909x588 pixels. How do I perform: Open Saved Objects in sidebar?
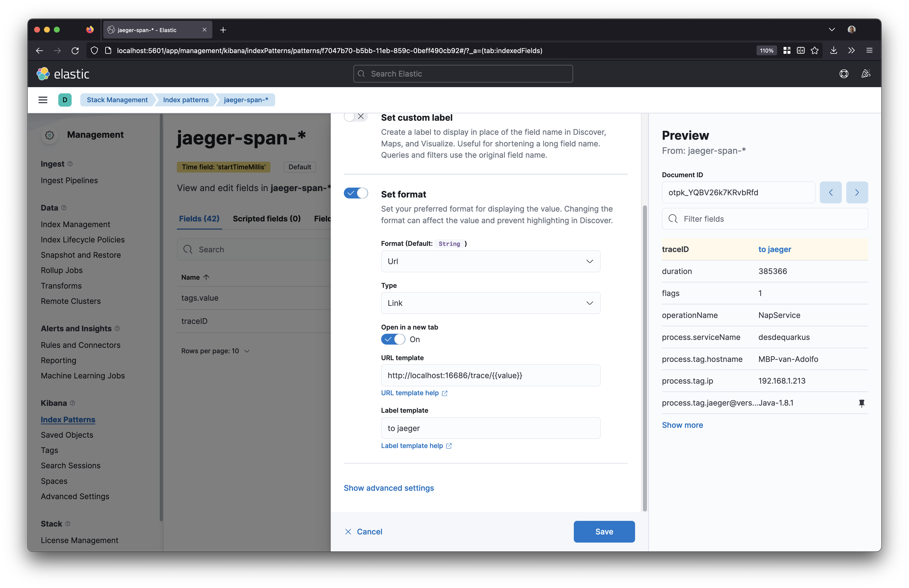coord(67,435)
